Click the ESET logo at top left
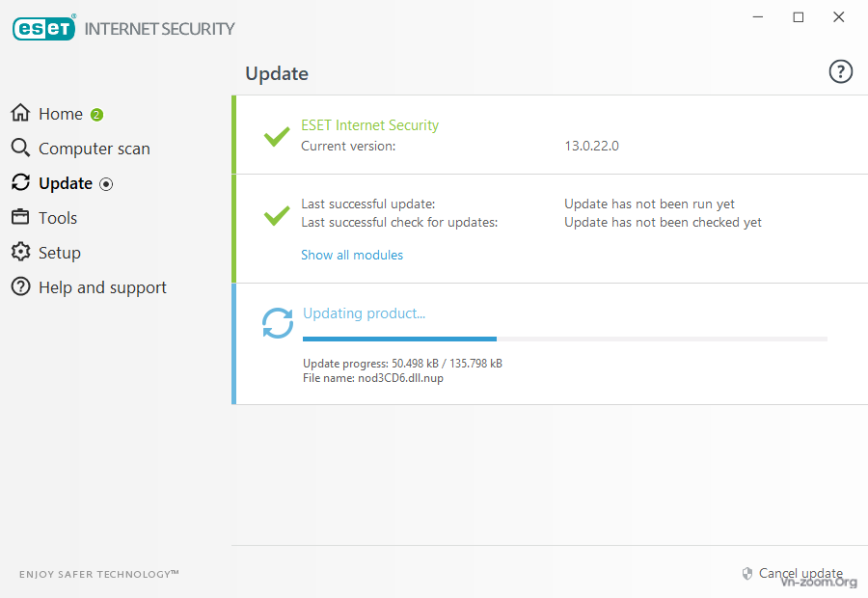Image resolution: width=868 pixels, height=598 pixels. coord(43,28)
